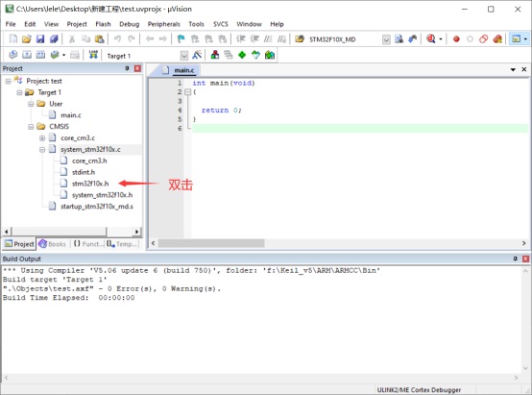Click the editor horizontal scrollbar thumb
Viewport: 532px width, 395px height.
211,243
